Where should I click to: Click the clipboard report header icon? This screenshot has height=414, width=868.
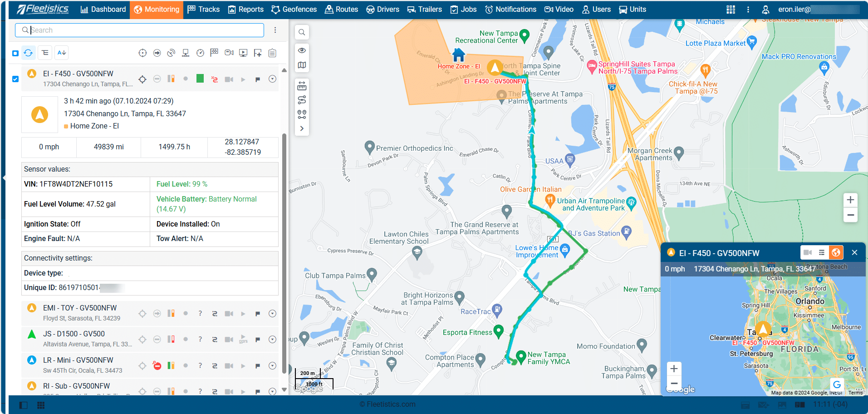(x=272, y=53)
